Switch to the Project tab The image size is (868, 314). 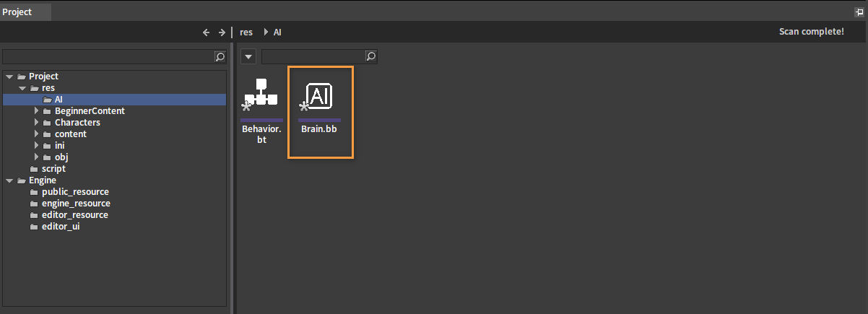(x=26, y=12)
